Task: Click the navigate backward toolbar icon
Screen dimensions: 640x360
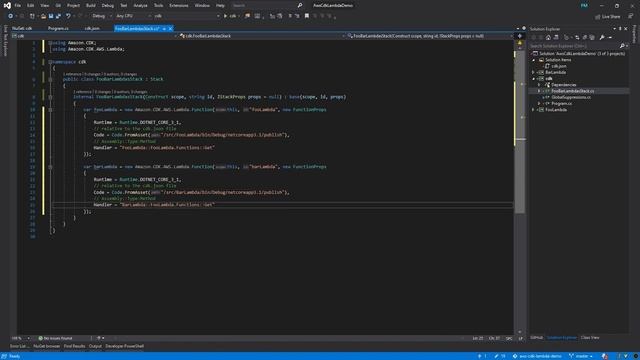Action: 11,16
